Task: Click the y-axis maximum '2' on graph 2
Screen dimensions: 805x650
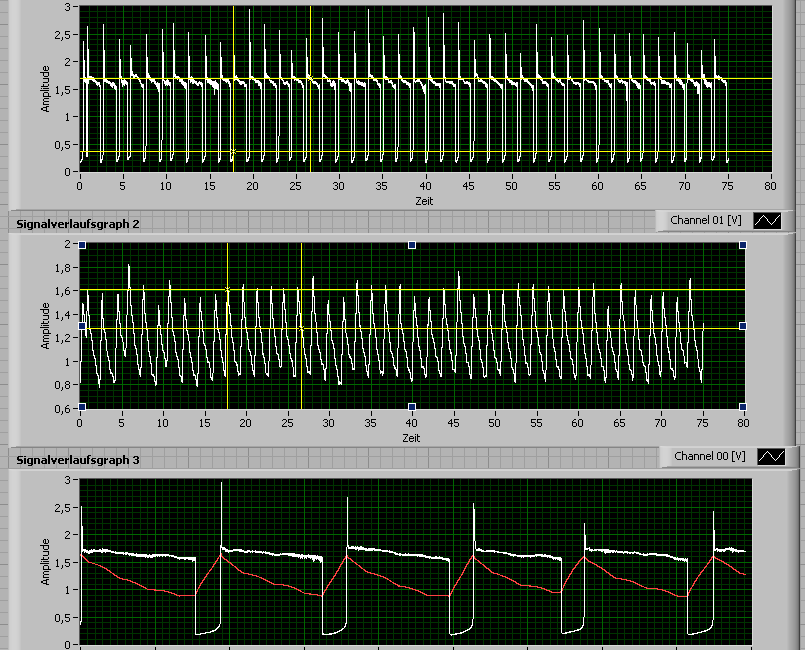Action: (68, 244)
